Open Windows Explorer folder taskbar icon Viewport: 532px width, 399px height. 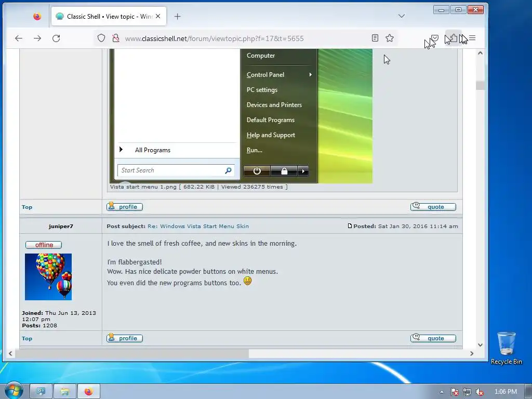tap(65, 392)
